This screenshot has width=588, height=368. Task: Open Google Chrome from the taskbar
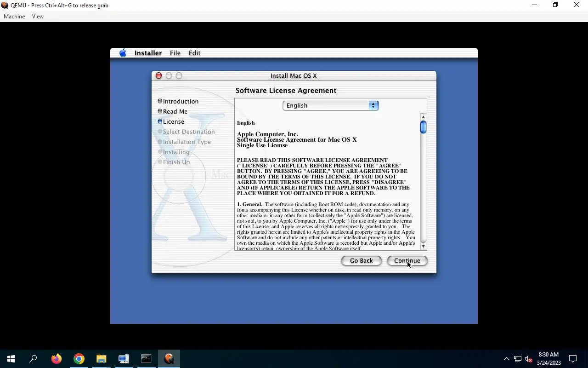point(79,359)
